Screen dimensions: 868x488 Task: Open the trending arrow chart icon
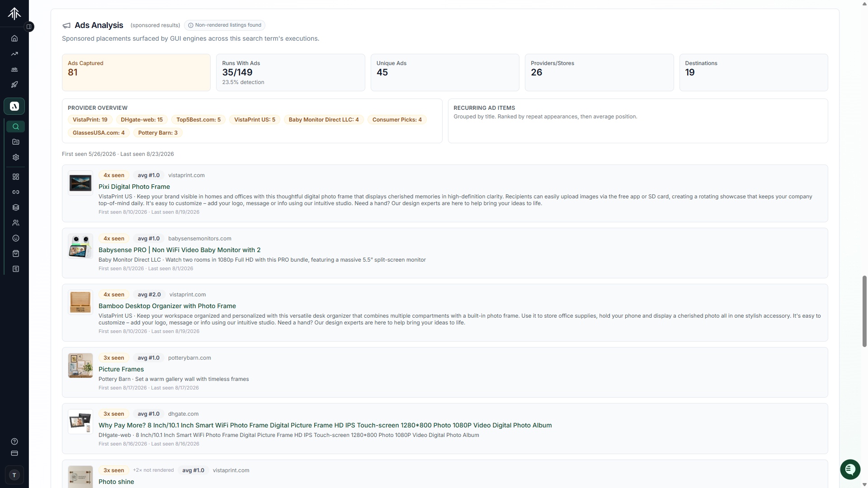pos(14,54)
